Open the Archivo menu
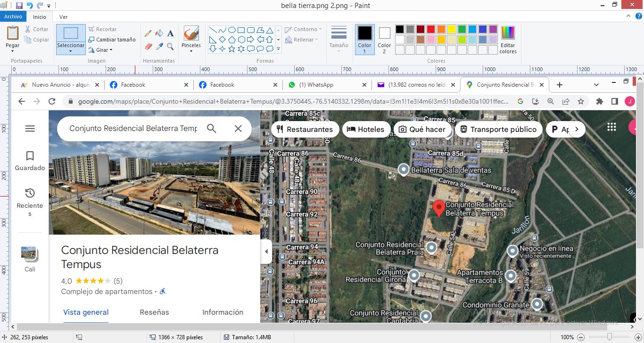Viewport: 644px width, 343px height. pos(13,16)
